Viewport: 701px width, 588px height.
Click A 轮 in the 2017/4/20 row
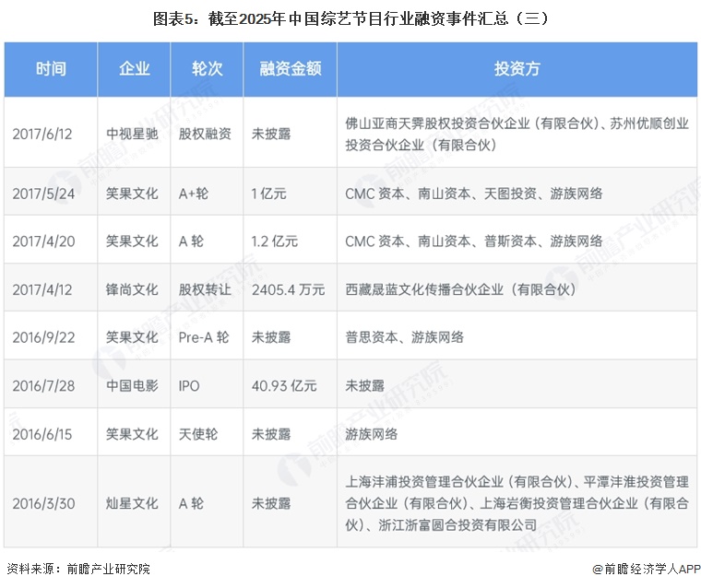pos(191,241)
